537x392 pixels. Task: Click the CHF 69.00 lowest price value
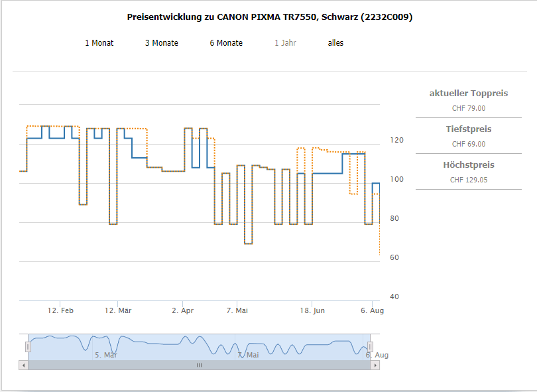468,144
